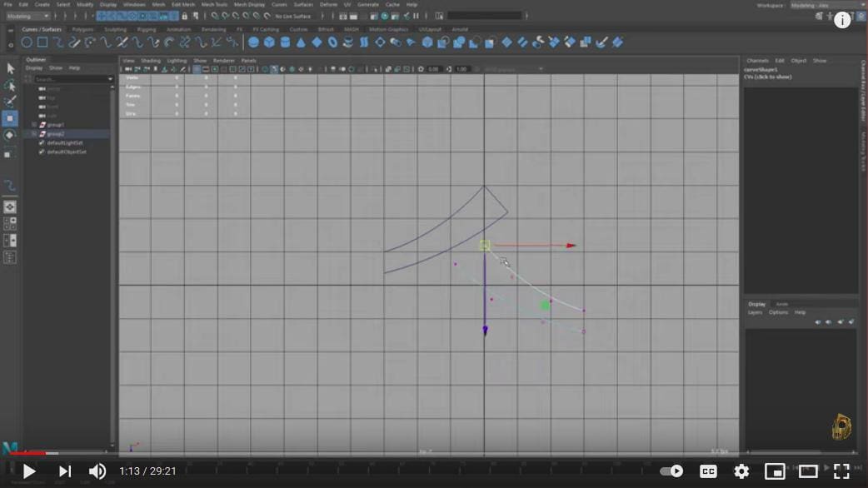Open the Channels menu in Channel Box
The width and height of the screenshot is (868, 488).
[757, 61]
